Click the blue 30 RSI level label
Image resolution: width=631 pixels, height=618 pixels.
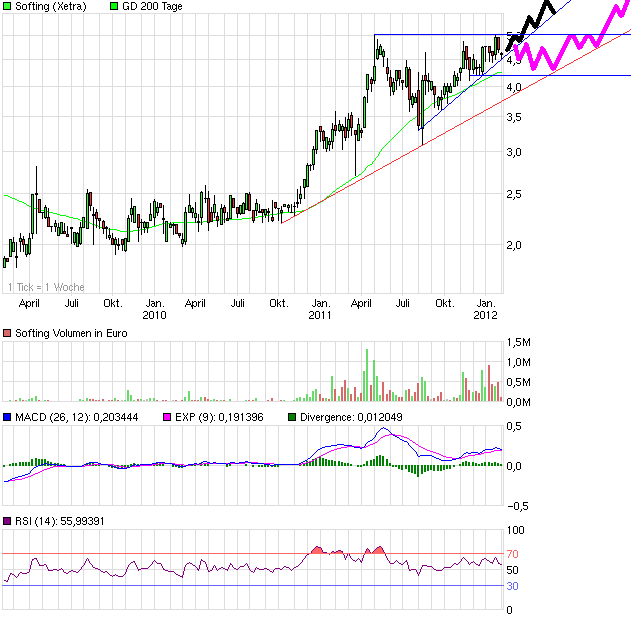click(512, 586)
